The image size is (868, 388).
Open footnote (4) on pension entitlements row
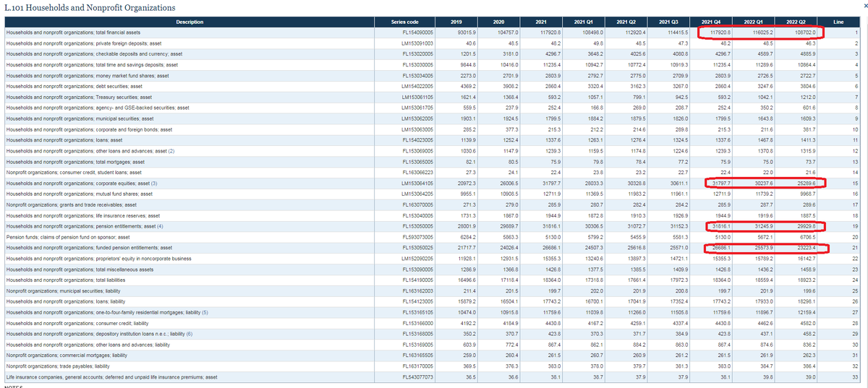[160, 227]
